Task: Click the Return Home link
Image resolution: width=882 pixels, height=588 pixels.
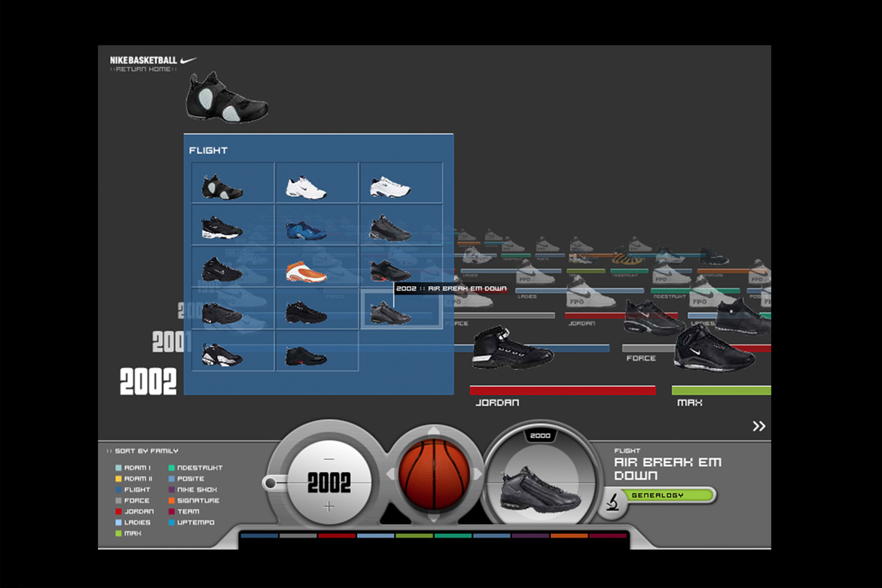Action: [143, 69]
